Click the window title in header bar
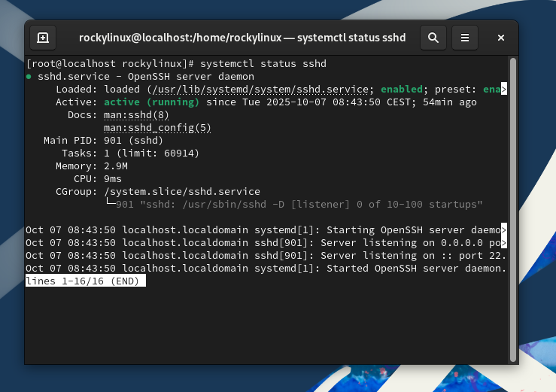The height and width of the screenshot is (392, 556). point(242,38)
